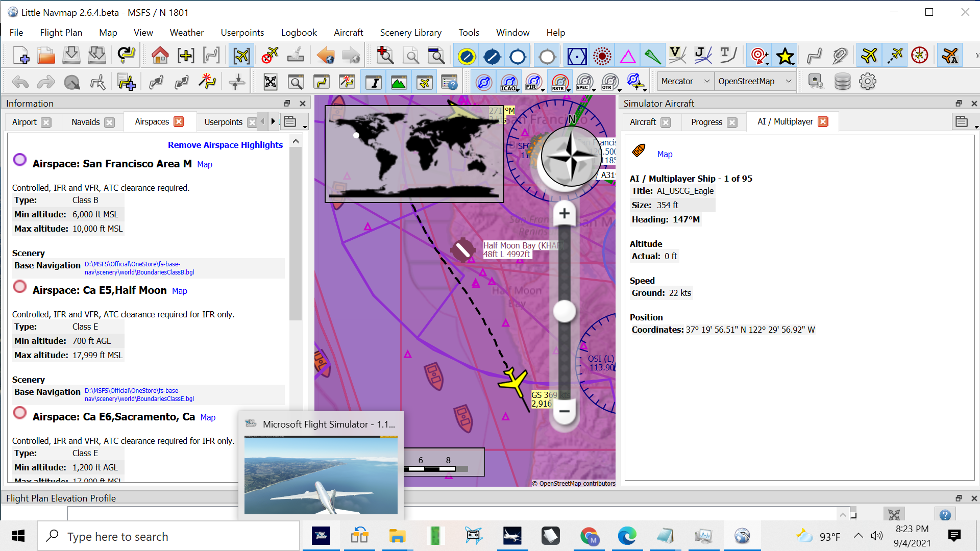Click the route append plus icon

[x=126, y=82]
